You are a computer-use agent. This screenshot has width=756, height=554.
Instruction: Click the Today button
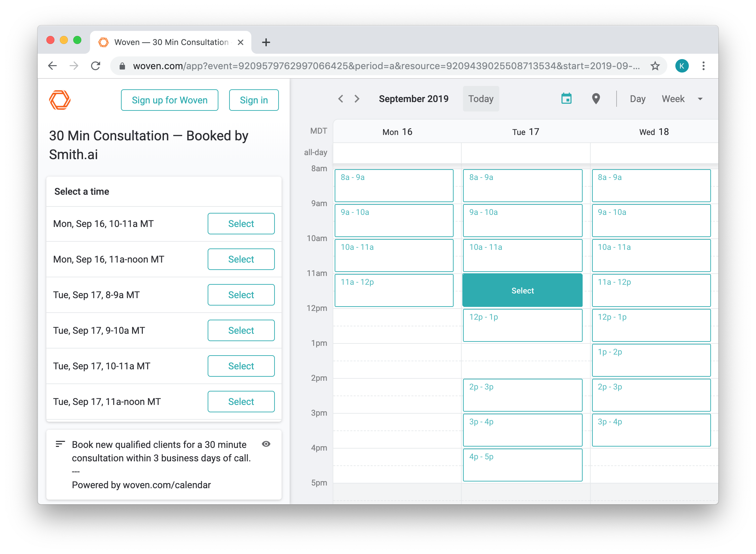[x=480, y=99]
